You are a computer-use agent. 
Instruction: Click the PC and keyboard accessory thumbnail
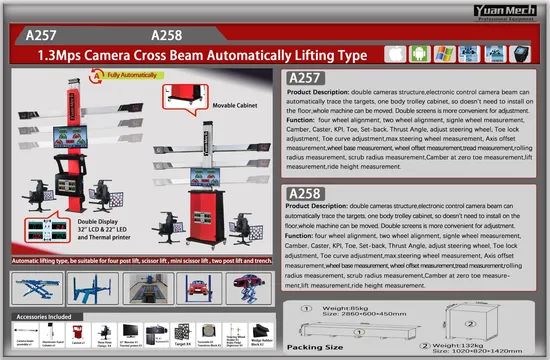tap(157, 335)
